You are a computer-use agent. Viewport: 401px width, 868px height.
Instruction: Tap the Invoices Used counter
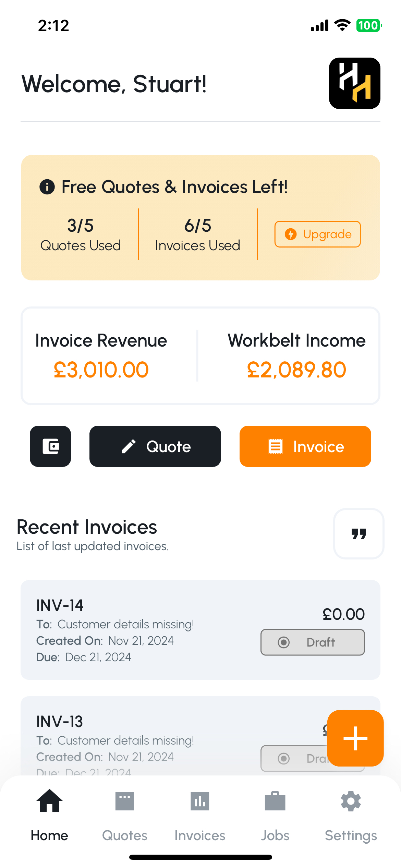[x=198, y=234]
